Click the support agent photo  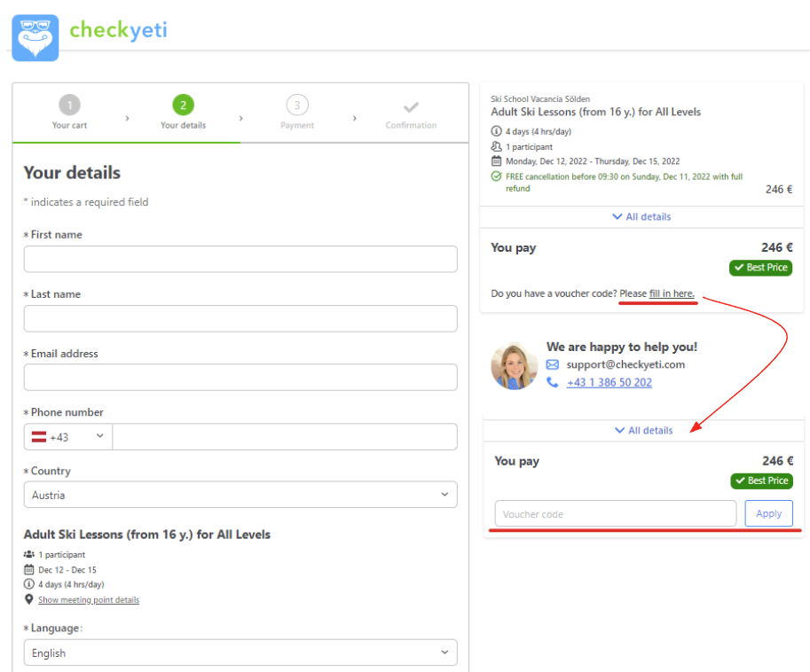[514, 366]
